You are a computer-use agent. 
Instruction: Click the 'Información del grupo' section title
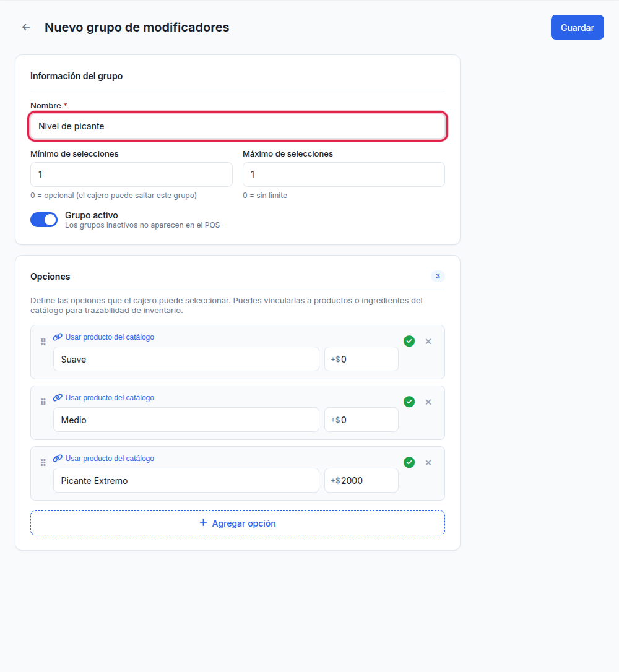76,76
